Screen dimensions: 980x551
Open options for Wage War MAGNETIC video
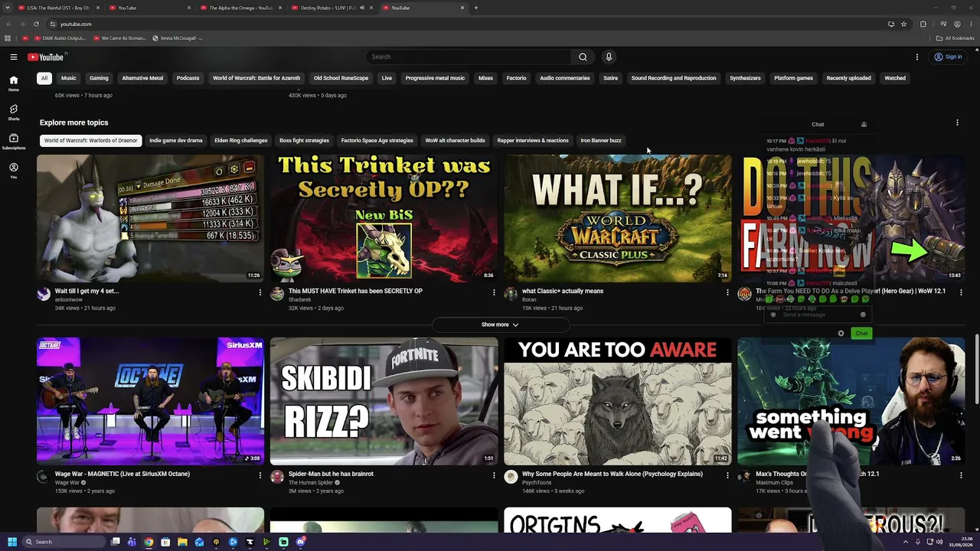[260, 475]
